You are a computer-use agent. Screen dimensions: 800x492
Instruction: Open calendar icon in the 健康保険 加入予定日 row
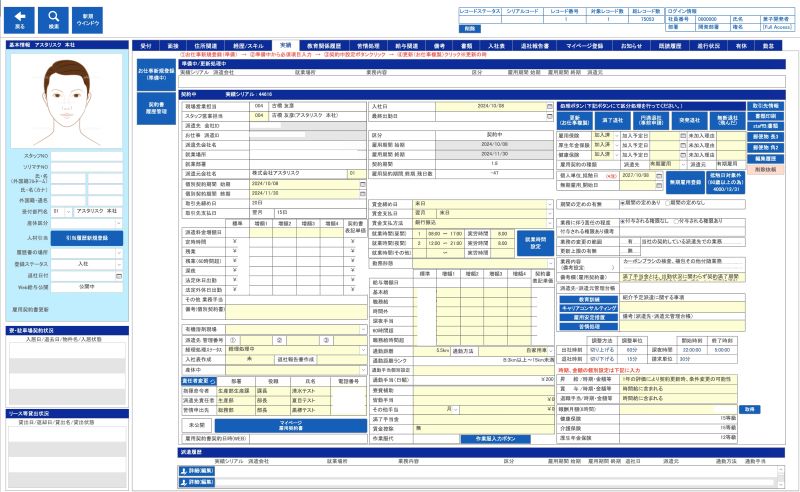point(683,155)
